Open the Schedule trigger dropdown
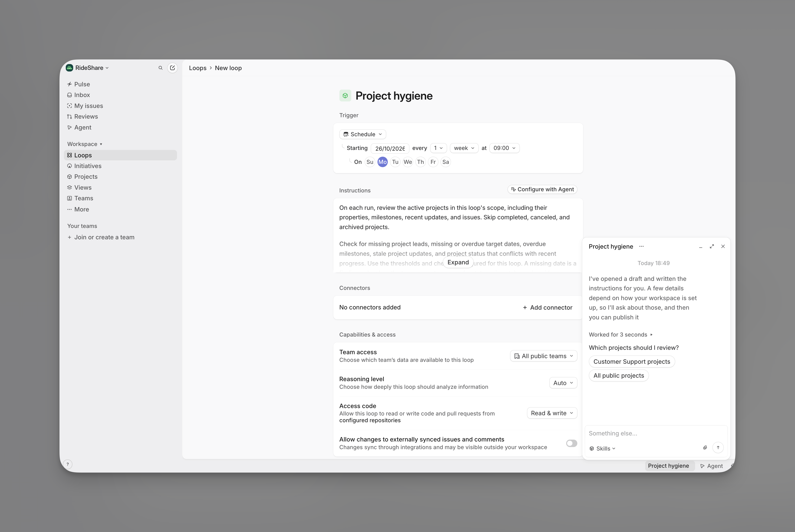 pyautogui.click(x=362, y=134)
